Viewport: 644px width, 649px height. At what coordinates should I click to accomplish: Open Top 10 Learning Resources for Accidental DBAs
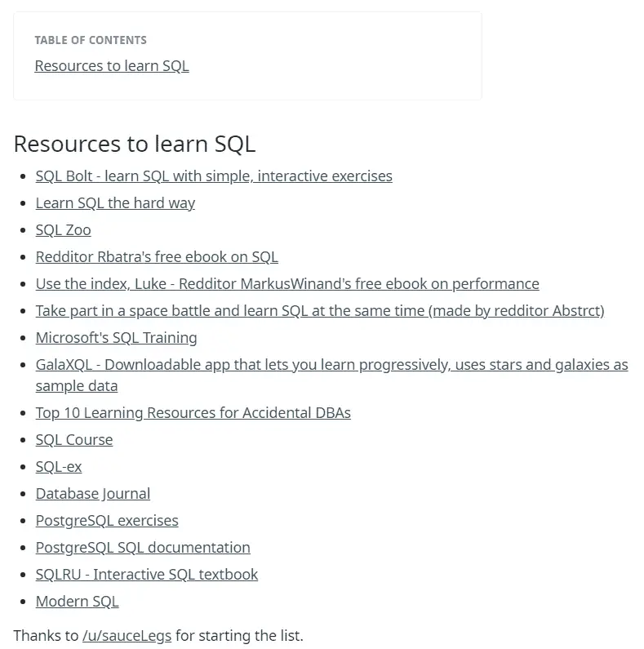193,412
